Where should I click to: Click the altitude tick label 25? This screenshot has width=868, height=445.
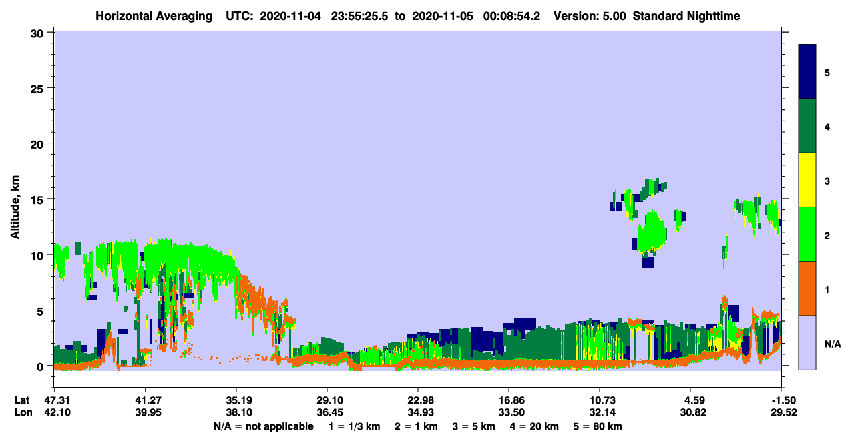[x=39, y=88]
